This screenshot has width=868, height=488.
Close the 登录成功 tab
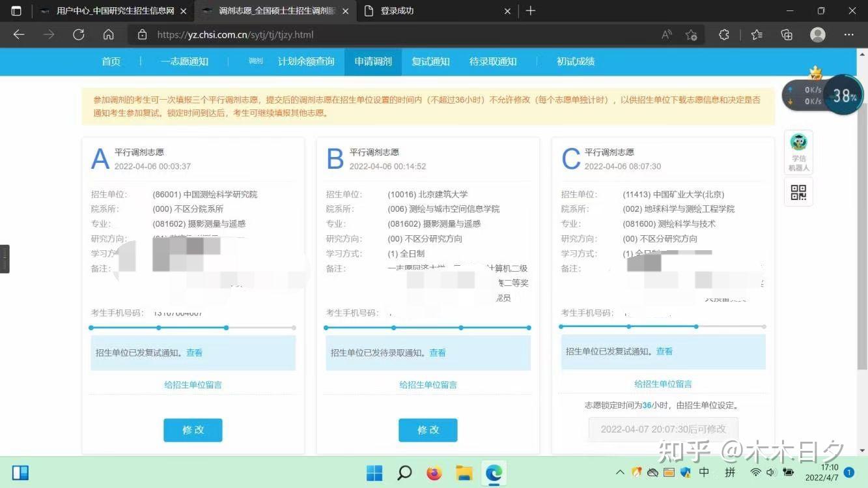tap(508, 11)
